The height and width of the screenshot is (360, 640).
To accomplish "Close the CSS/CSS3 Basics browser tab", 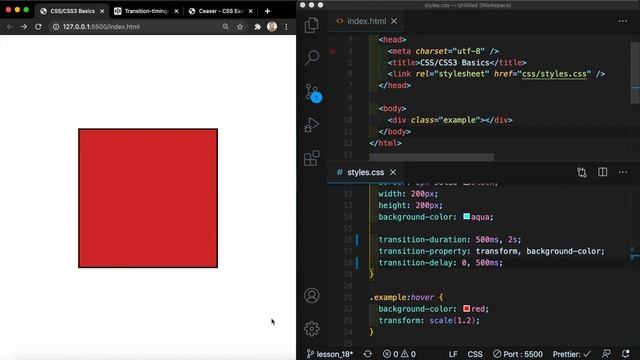I will coord(102,11).
